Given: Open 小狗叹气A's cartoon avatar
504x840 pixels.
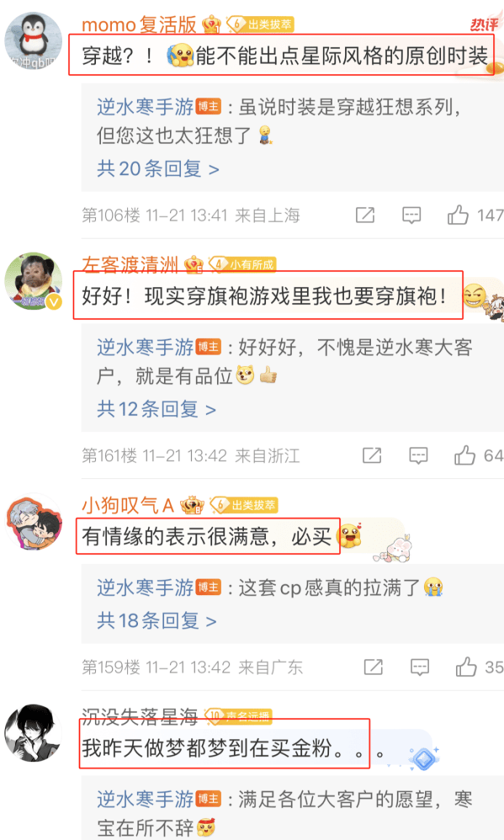Looking at the screenshot, I should pyautogui.click(x=34, y=522).
